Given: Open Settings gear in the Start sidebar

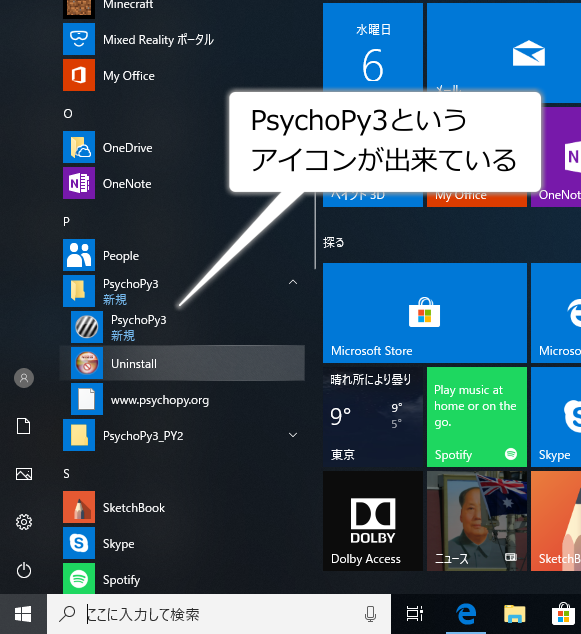Looking at the screenshot, I should tap(24, 522).
